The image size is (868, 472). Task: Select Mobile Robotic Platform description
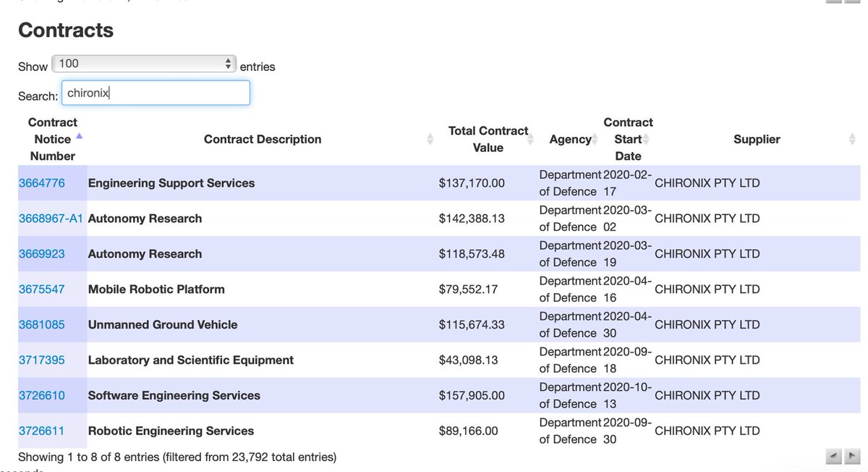[156, 290]
